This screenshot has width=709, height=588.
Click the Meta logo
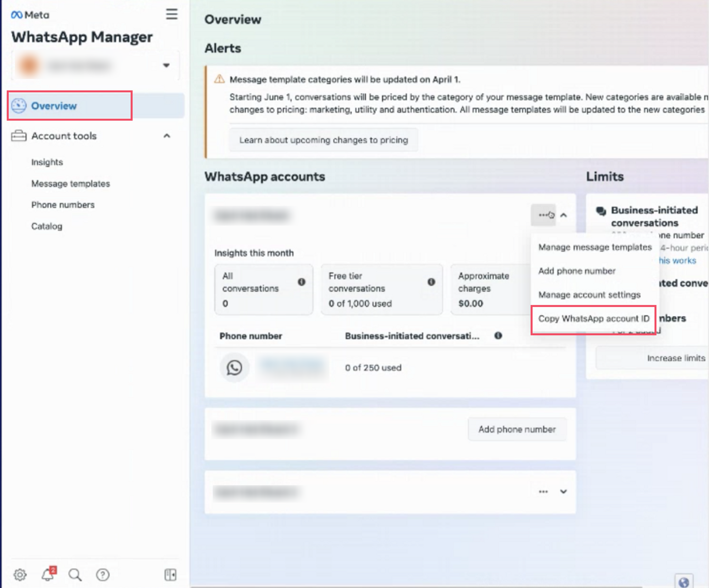point(30,15)
